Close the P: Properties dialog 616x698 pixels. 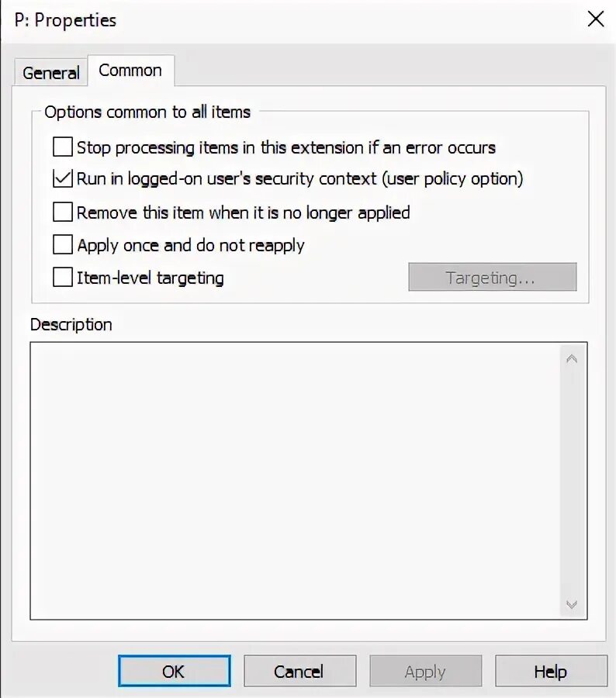[595, 19]
